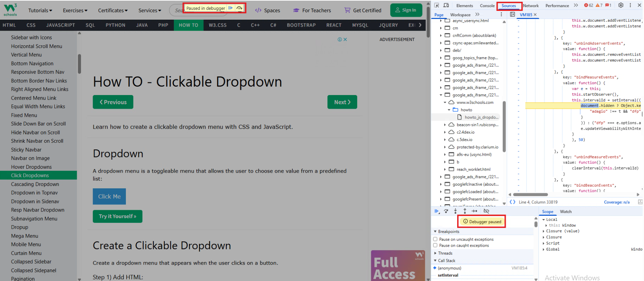Open the ad info icon
Viewport: 644px width, 281px height.
(x=340, y=40)
